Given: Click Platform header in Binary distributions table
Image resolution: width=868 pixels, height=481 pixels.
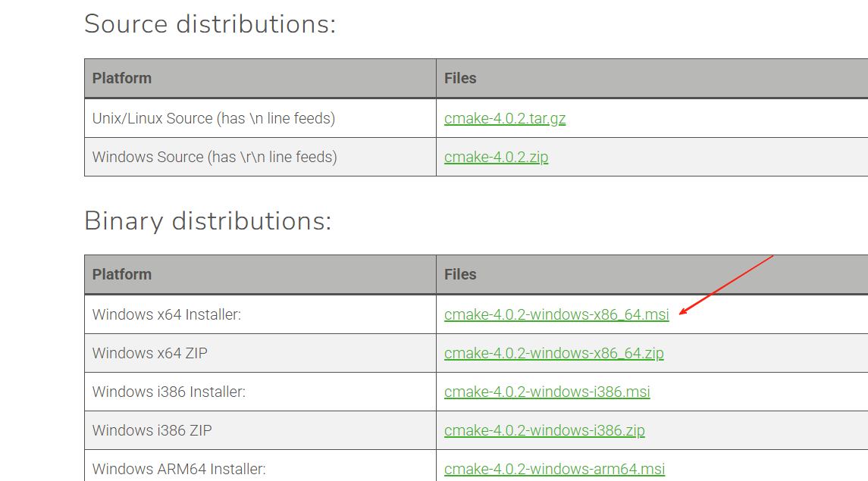Looking at the screenshot, I should pos(122,274).
